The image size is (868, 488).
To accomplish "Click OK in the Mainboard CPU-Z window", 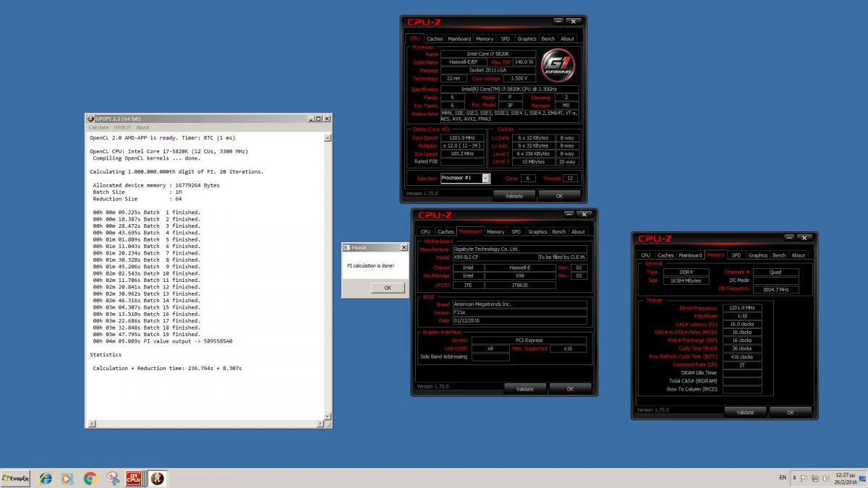I will click(570, 388).
